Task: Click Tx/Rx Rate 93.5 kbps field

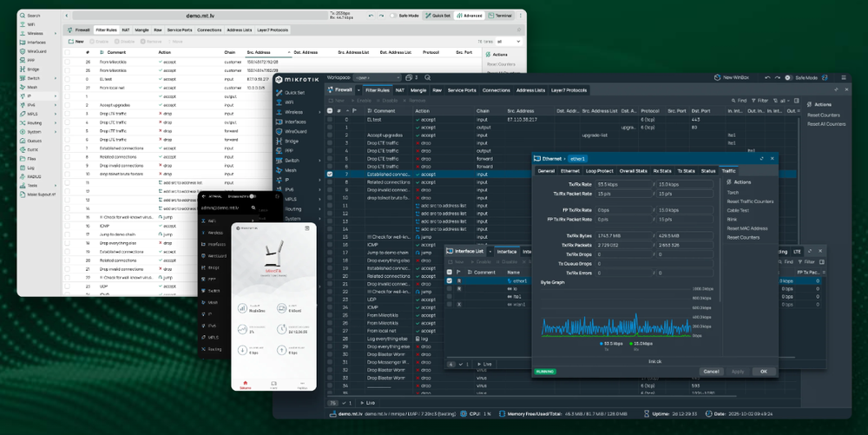Action: pyautogui.click(x=623, y=184)
